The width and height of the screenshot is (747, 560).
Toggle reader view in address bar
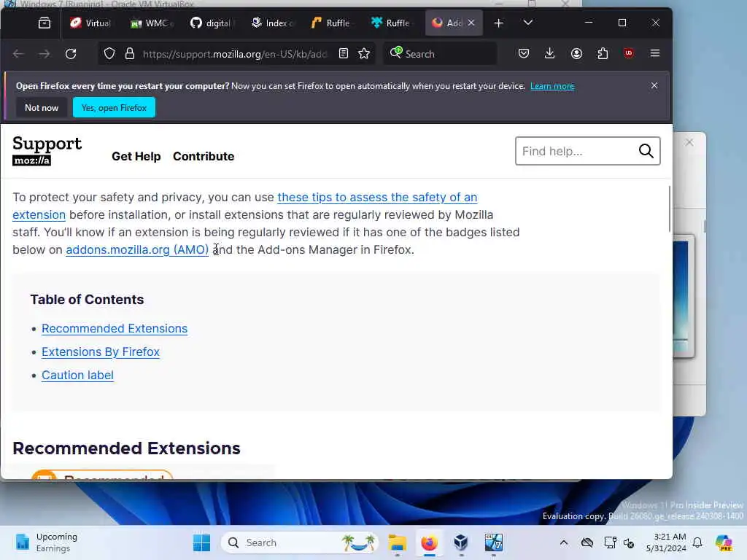click(x=344, y=54)
